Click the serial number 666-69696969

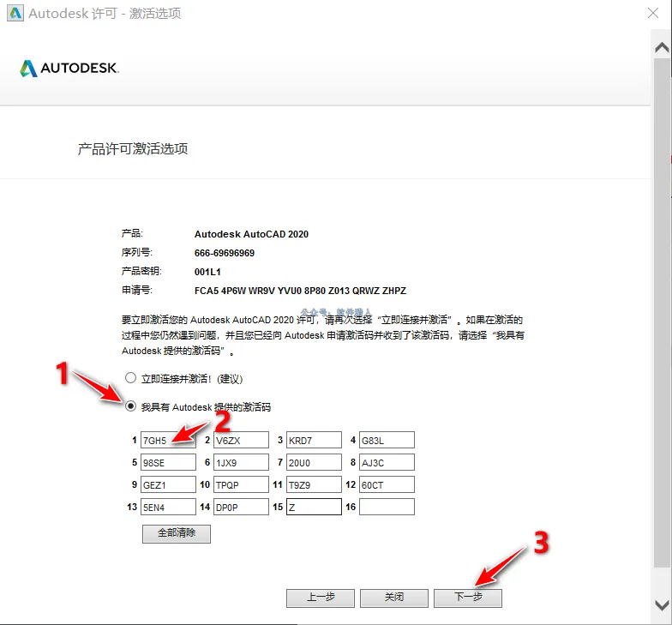point(225,253)
